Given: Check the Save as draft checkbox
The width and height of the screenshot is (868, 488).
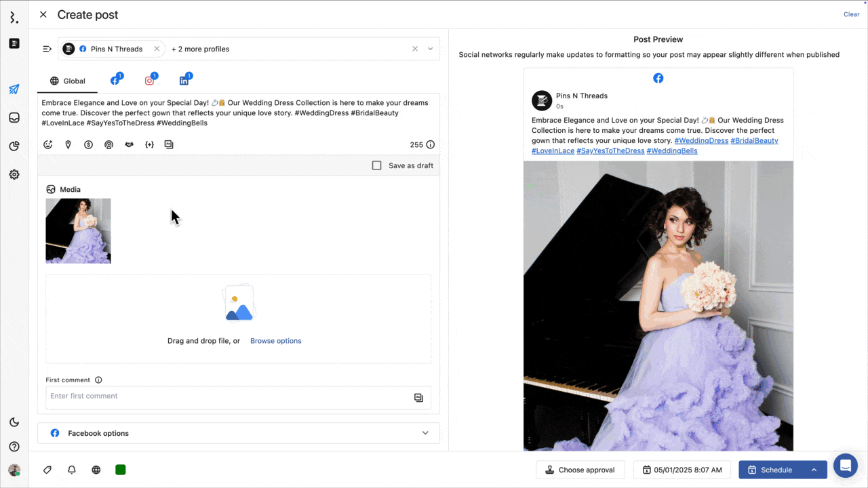Looking at the screenshot, I should (377, 165).
